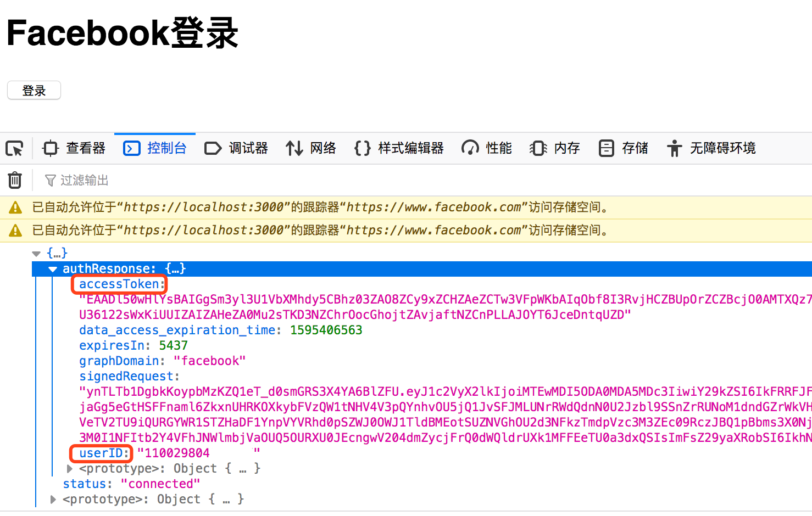Collapse the authResponse node arrow

pyautogui.click(x=53, y=269)
